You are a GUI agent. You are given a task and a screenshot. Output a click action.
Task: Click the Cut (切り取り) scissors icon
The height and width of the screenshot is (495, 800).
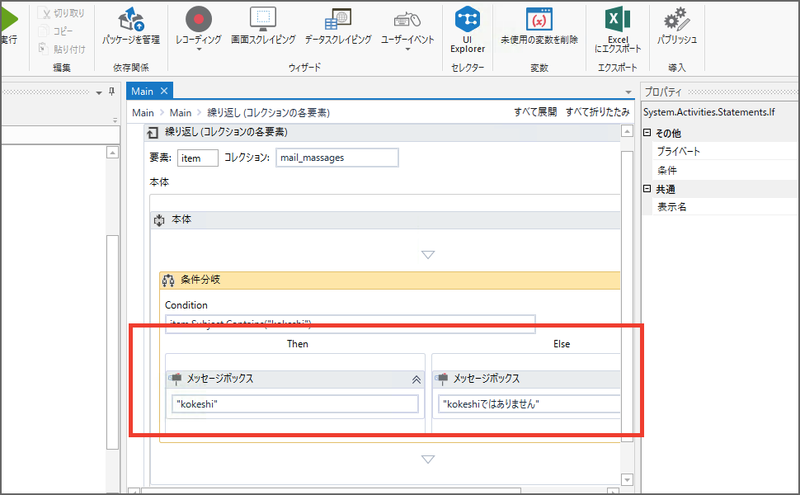tap(45, 13)
